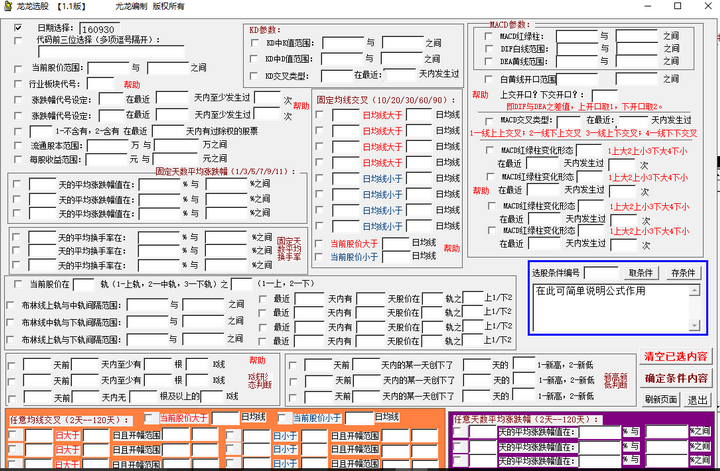Open the 帮助 link in the K线 section

tap(257, 360)
